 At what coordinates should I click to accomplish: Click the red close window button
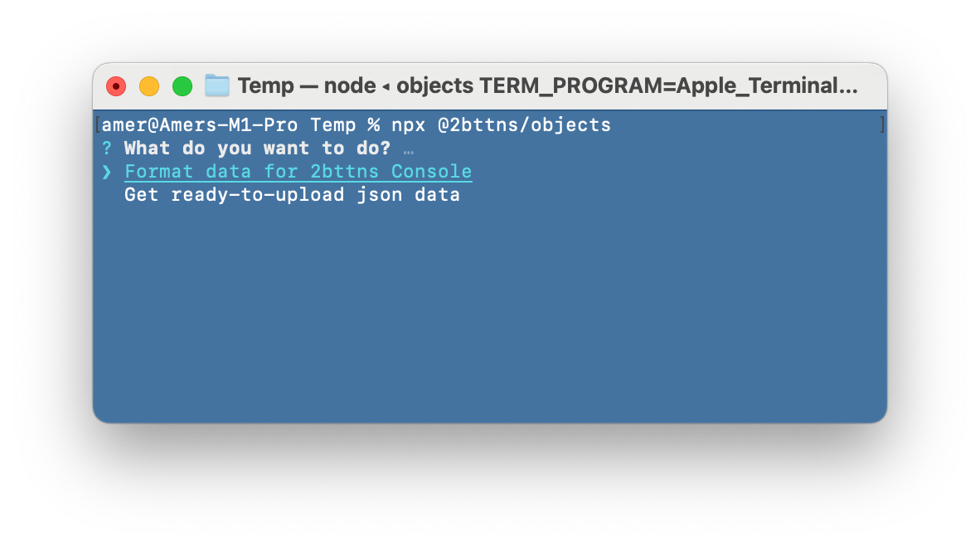tap(115, 86)
